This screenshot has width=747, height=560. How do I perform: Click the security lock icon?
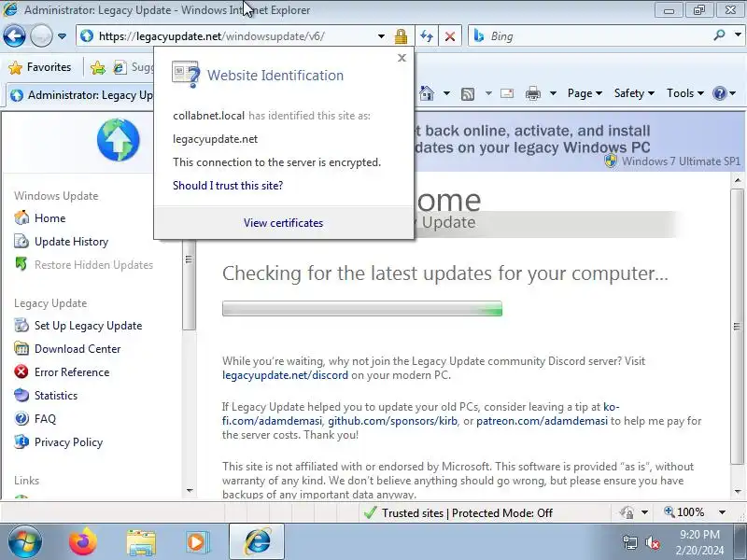click(x=402, y=36)
